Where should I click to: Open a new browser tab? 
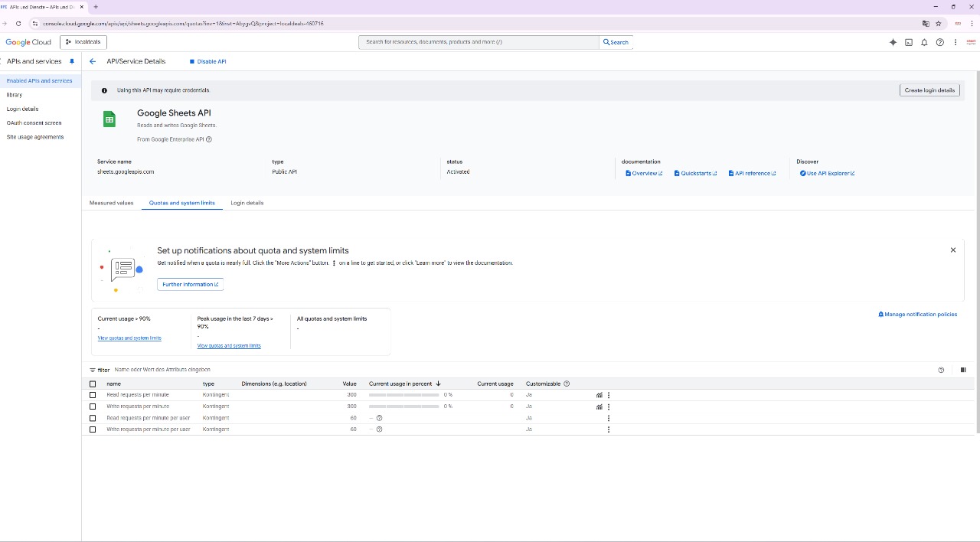[95, 7]
